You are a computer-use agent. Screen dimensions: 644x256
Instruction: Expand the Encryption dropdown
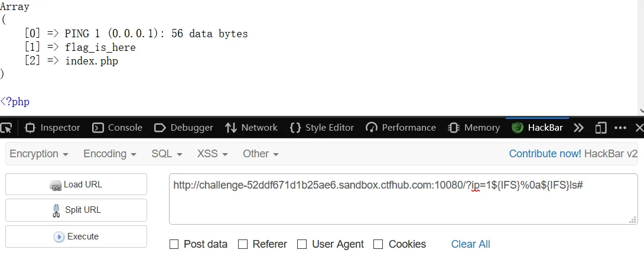pyautogui.click(x=39, y=154)
